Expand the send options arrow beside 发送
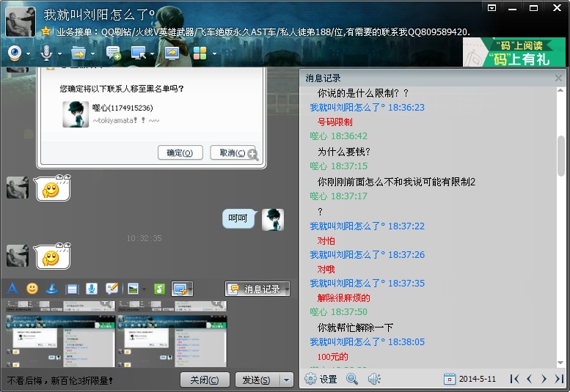Viewport: 570px width, 392px height. [x=287, y=380]
